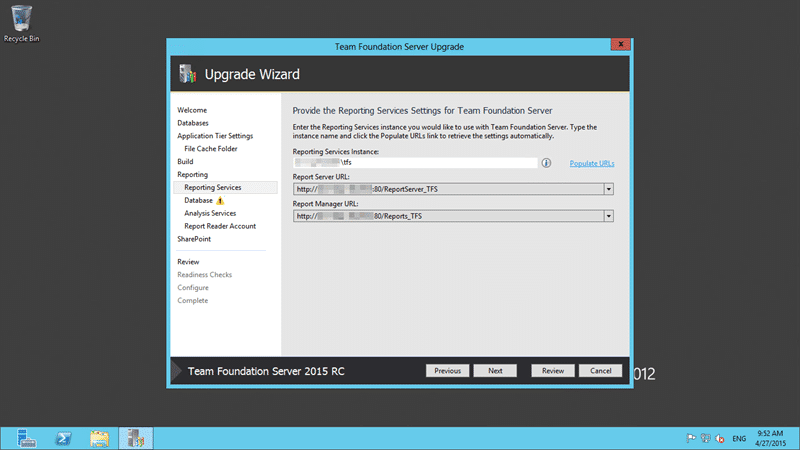Click the Report Server URL value field
This screenshot has height=450, width=800.
pos(448,189)
